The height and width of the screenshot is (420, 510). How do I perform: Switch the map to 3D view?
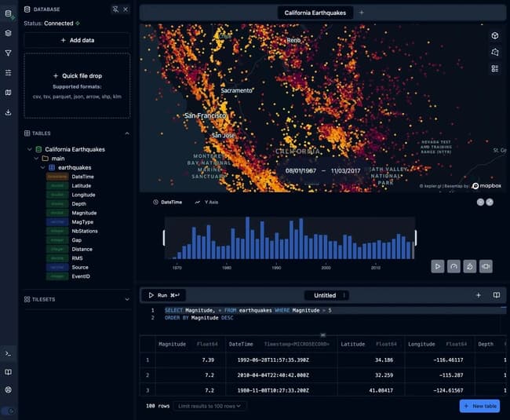[x=495, y=35]
